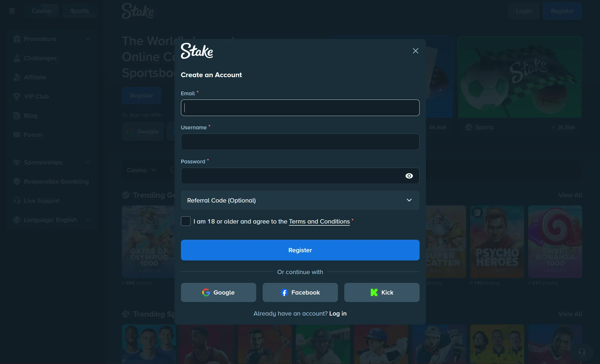Screen dimensions: 600x364
Task: Click the VIP Club trophy icon
Action: pos(17,96)
